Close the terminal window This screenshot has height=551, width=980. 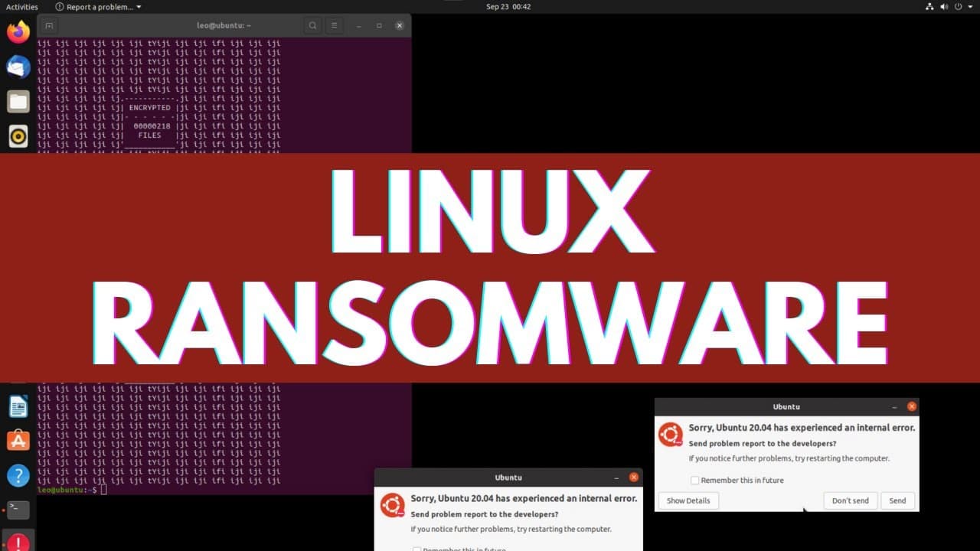(x=399, y=25)
